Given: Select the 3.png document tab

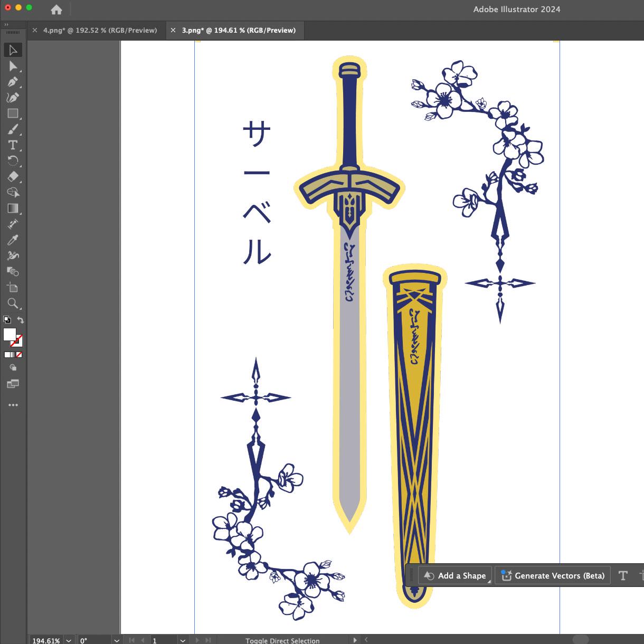Looking at the screenshot, I should click(238, 30).
